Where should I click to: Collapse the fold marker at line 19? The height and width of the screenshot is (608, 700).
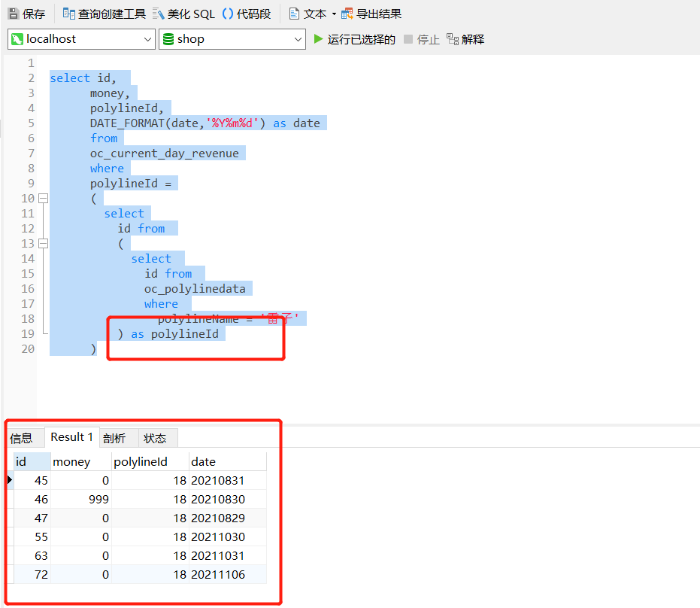[x=43, y=333]
